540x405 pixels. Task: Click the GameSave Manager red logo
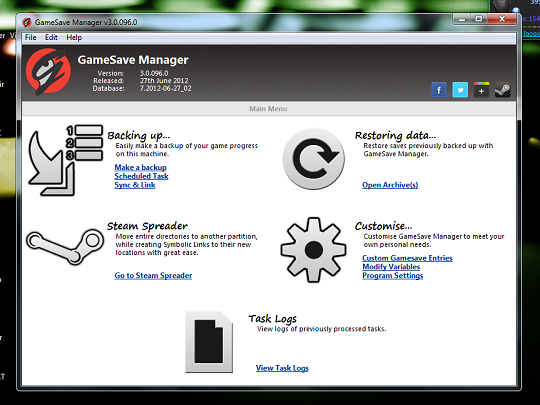tap(49, 71)
